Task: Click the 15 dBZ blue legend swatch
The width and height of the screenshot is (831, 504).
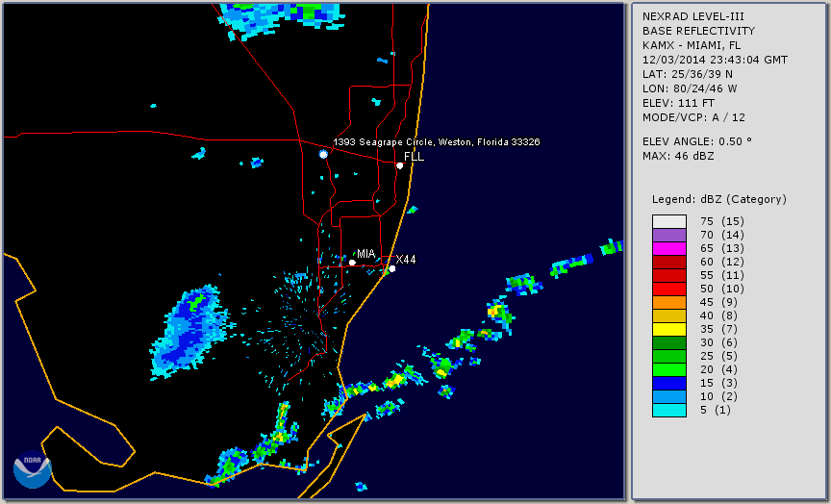Action: pyautogui.click(x=668, y=383)
